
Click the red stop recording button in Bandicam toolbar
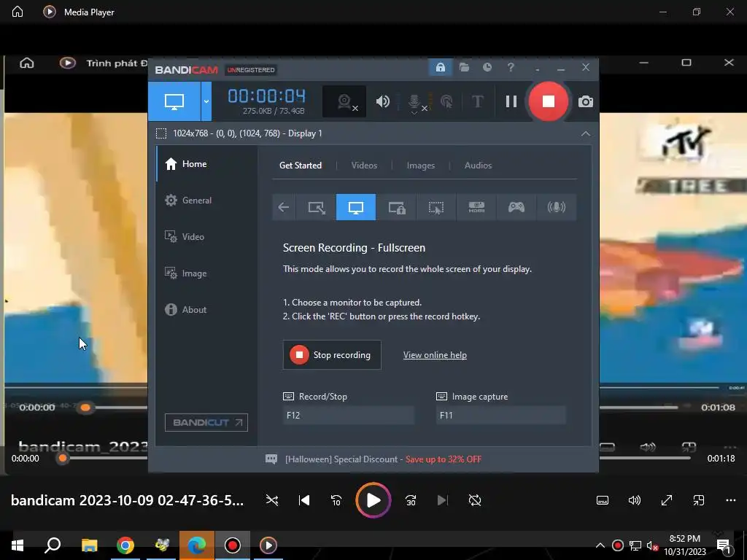click(x=549, y=101)
